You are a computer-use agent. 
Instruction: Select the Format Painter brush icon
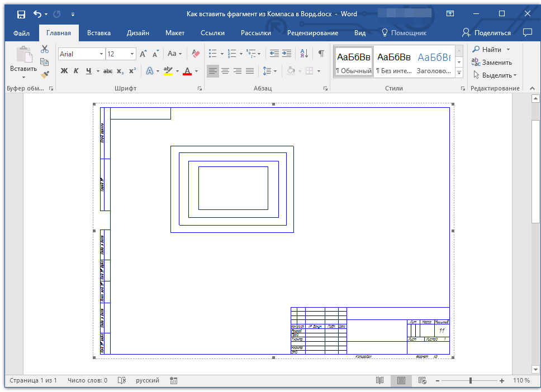(x=45, y=74)
